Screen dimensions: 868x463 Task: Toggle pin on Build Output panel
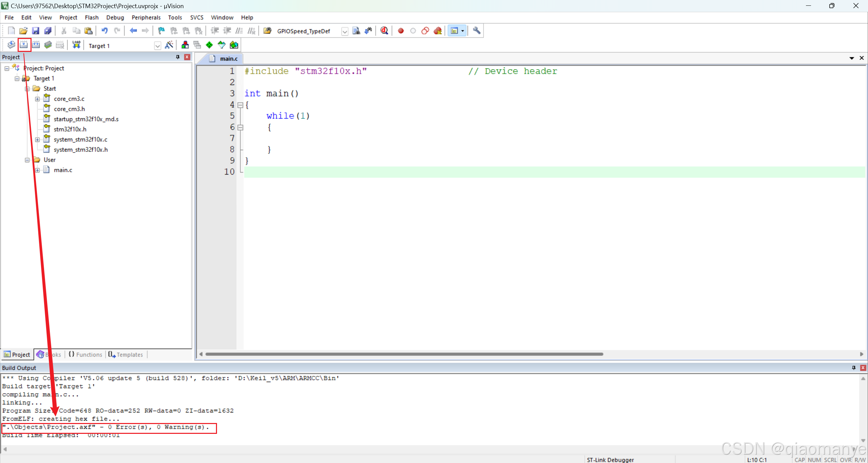853,368
